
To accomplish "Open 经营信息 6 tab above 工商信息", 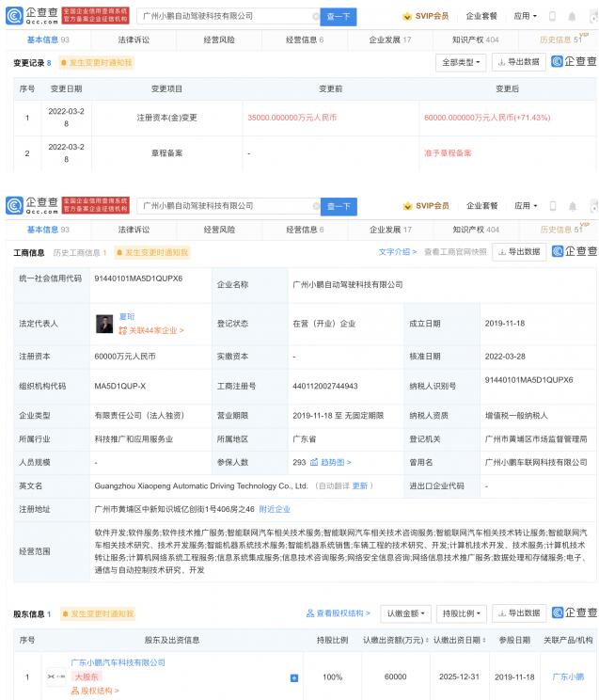I will (x=305, y=230).
